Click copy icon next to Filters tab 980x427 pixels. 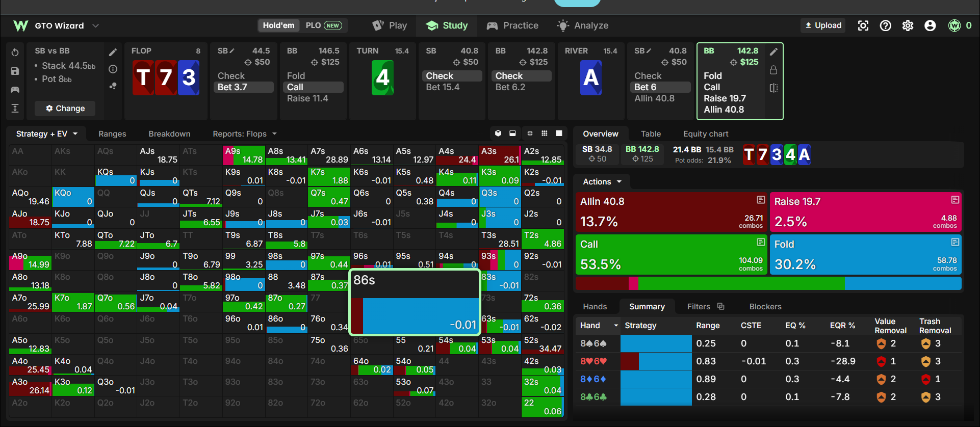click(x=720, y=306)
